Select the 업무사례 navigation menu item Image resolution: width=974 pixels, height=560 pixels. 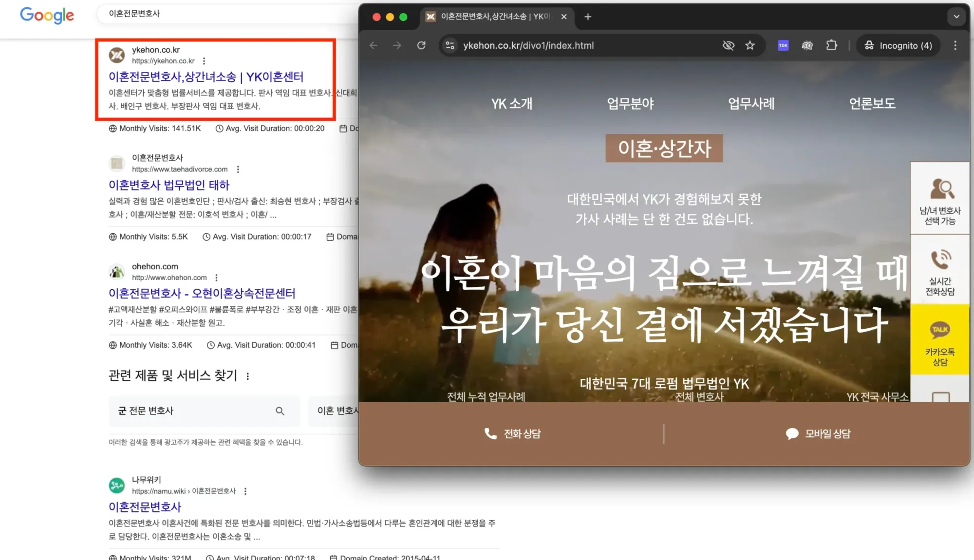tap(750, 103)
